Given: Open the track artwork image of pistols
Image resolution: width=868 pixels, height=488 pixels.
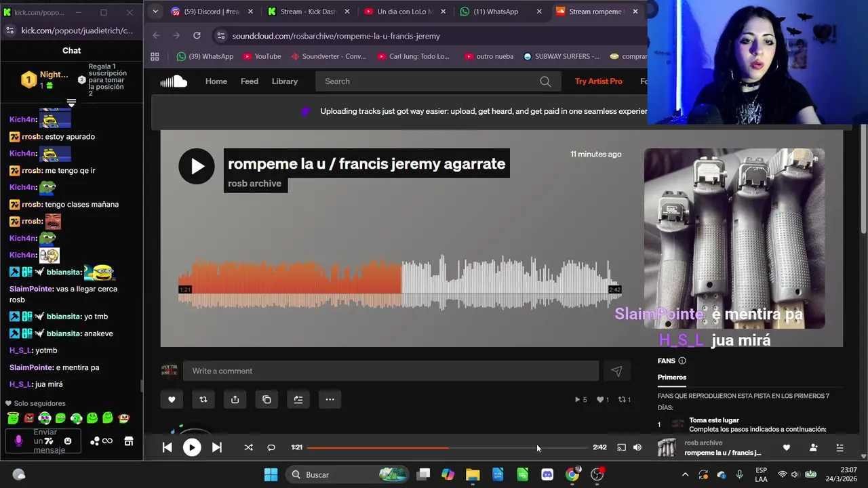Looking at the screenshot, I should tap(734, 239).
